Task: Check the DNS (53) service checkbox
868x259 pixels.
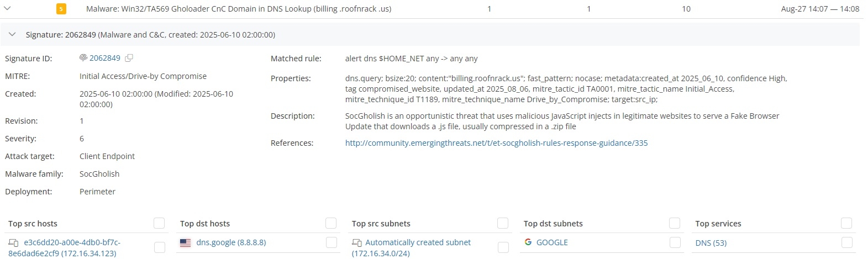Action: coord(846,242)
